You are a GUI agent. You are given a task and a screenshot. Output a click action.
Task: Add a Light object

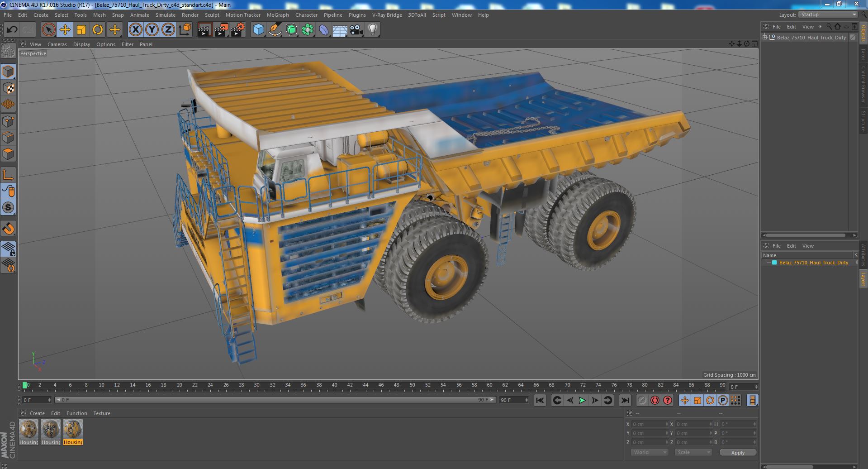pos(373,30)
